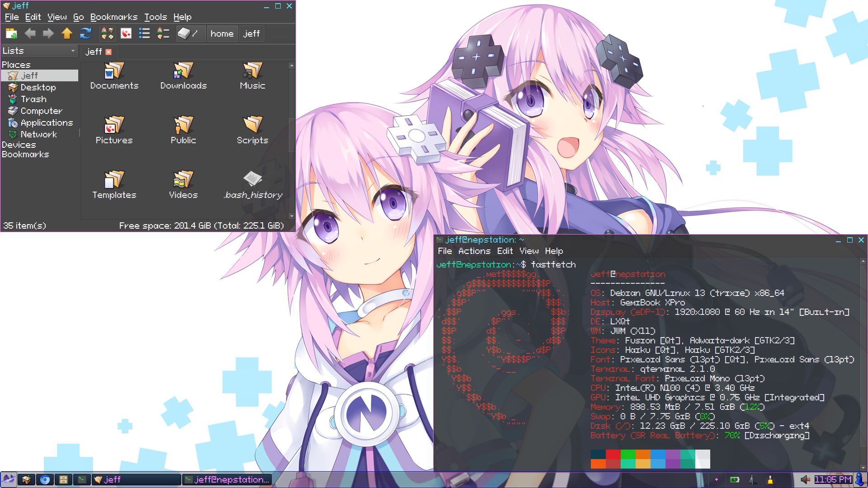The height and width of the screenshot is (488, 868).
Task: Click the yellow notification bell tray icon
Action: tap(770, 480)
